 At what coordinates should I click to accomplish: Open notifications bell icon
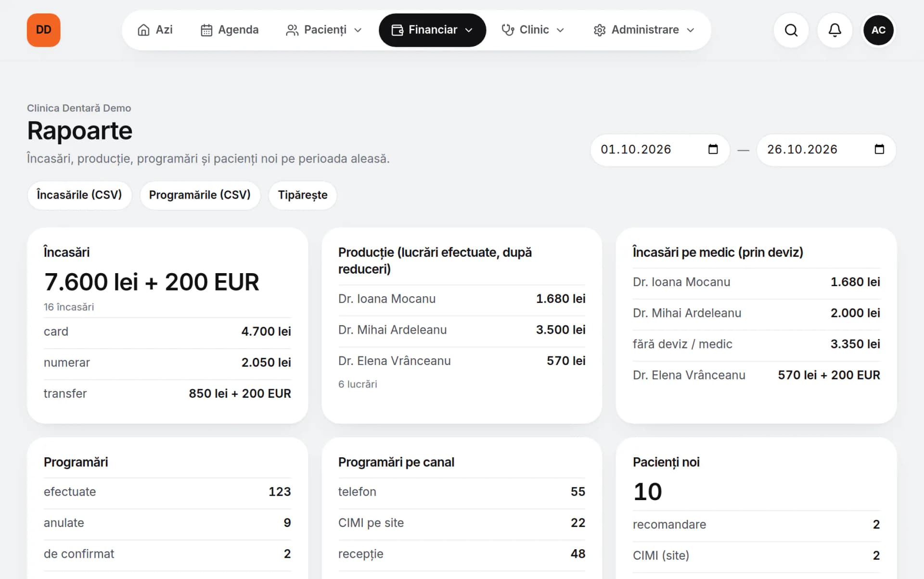[x=834, y=30]
